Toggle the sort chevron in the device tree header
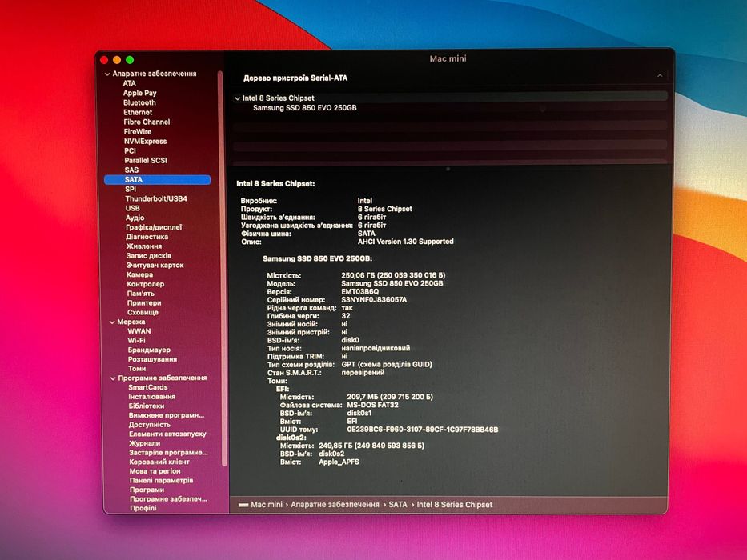This screenshot has width=747, height=560. pos(660,76)
